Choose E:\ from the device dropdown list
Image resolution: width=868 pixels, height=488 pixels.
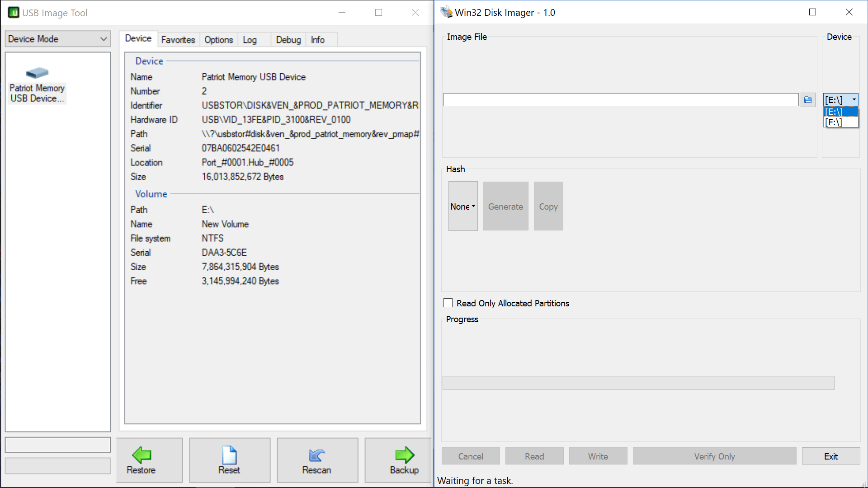pos(840,112)
